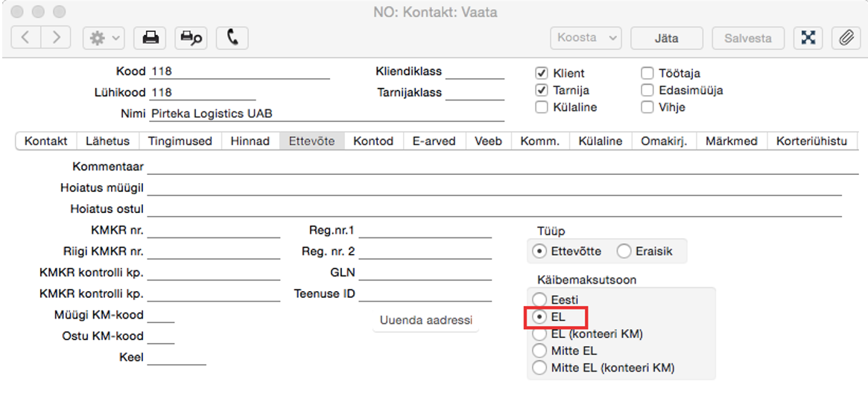Open the gear actions menu

pyautogui.click(x=104, y=38)
